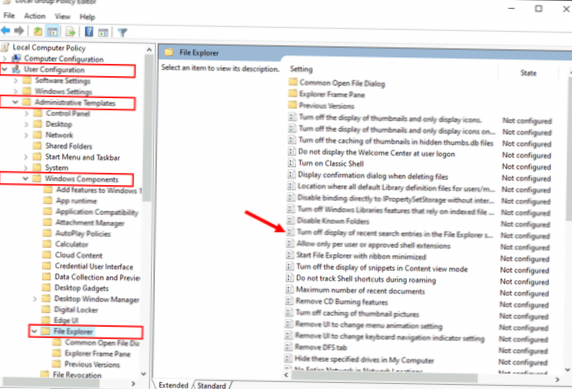Click the Back arrow toolbar icon

coord(5,31)
